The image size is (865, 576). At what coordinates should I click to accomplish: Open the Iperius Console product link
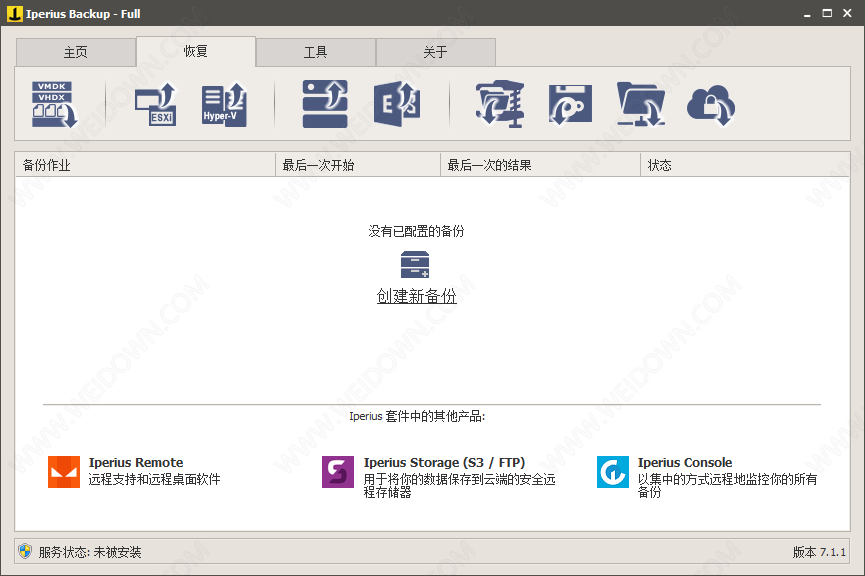pyautogui.click(x=685, y=462)
